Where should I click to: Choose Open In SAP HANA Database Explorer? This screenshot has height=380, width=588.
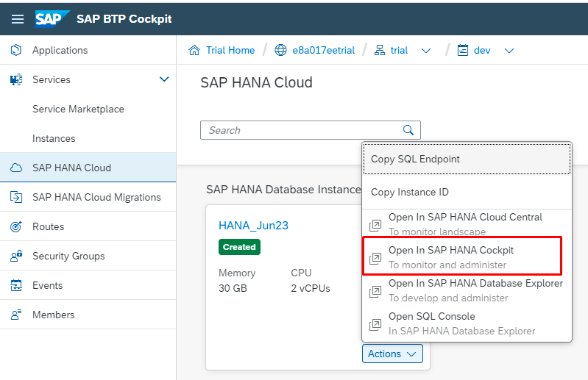(x=467, y=290)
